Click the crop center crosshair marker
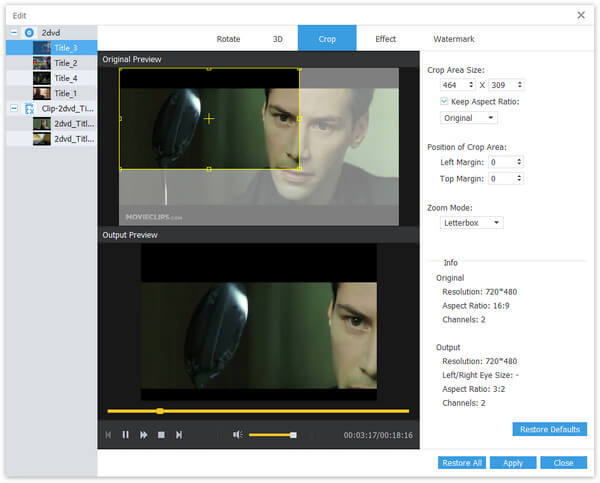 (209, 119)
